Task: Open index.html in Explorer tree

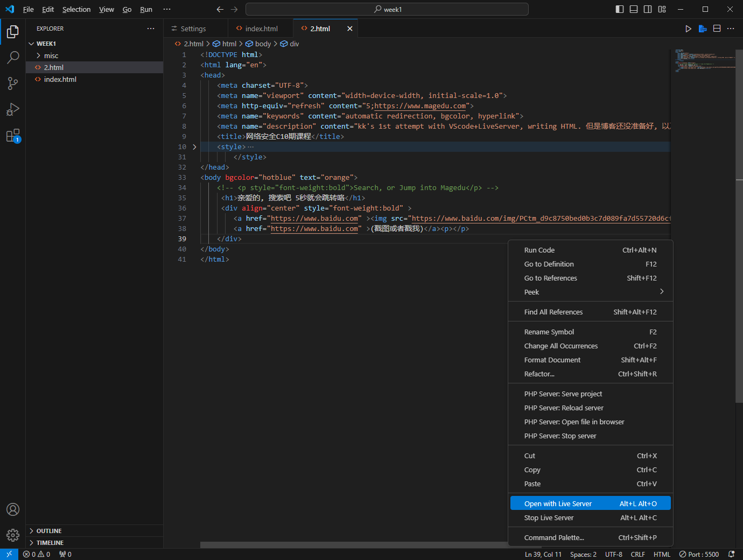Action: click(x=94, y=79)
